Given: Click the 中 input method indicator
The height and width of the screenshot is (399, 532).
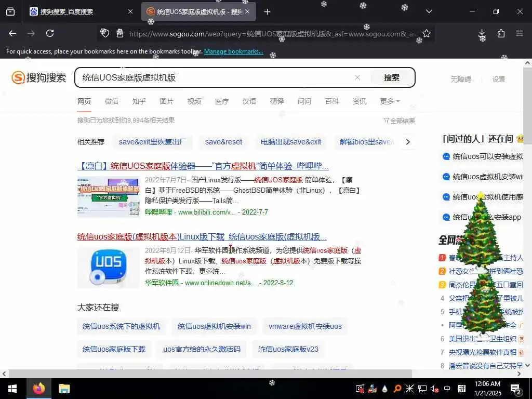Looking at the screenshot, I should (447, 389).
